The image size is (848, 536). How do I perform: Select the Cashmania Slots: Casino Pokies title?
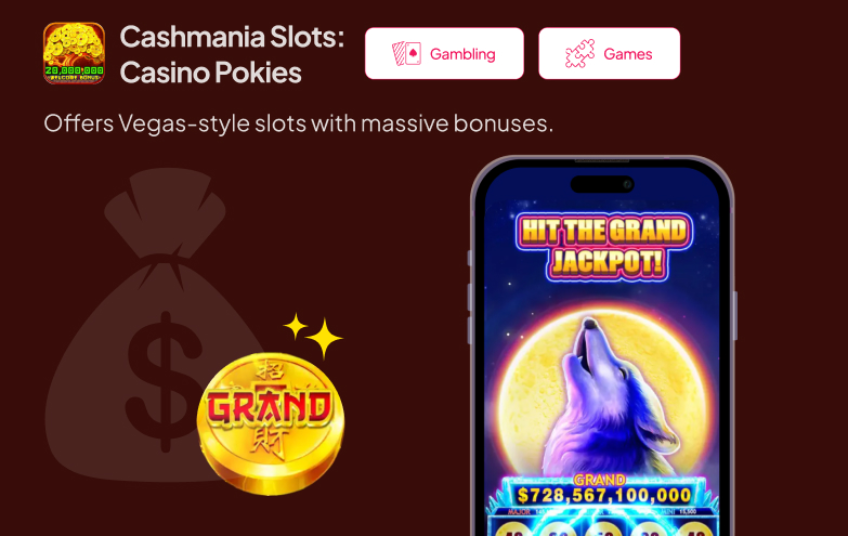pos(232,54)
